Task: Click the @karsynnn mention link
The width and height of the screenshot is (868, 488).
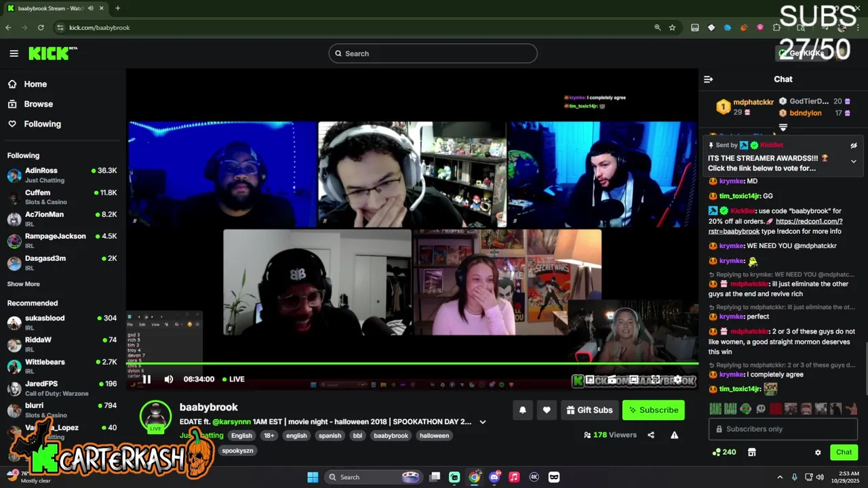Action: click(231, 422)
